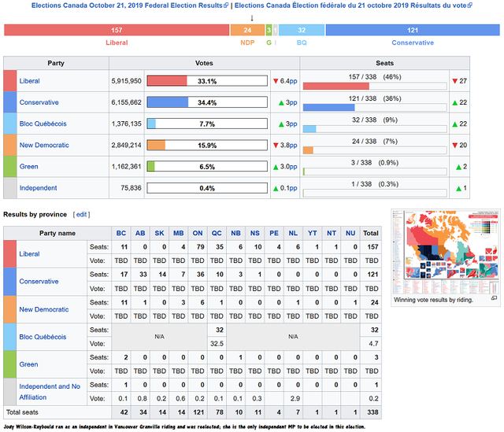The width and height of the screenshot is (504, 432).
Task: Select the Total seats row label
Action: [22, 412]
